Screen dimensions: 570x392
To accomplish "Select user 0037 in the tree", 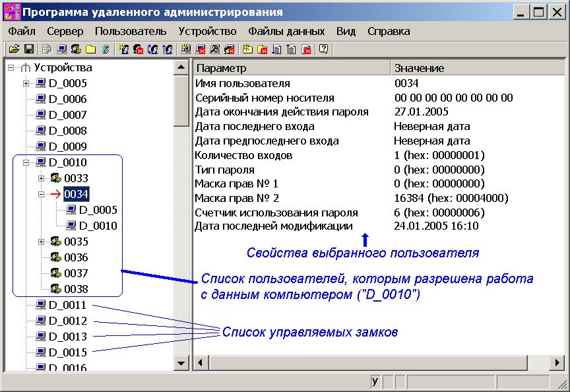I will point(76,273).
